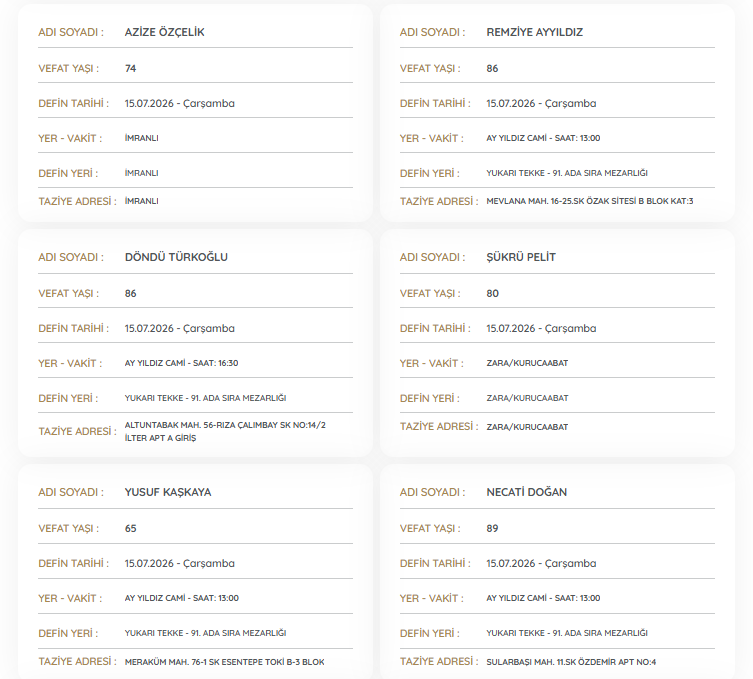
Task: Click Azize Özçelik's İMRANLI condolence address
Action: pos(142,201)
